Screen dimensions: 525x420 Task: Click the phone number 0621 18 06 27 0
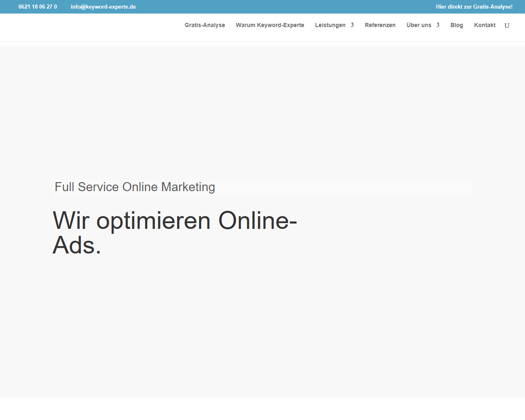(38, 7)
